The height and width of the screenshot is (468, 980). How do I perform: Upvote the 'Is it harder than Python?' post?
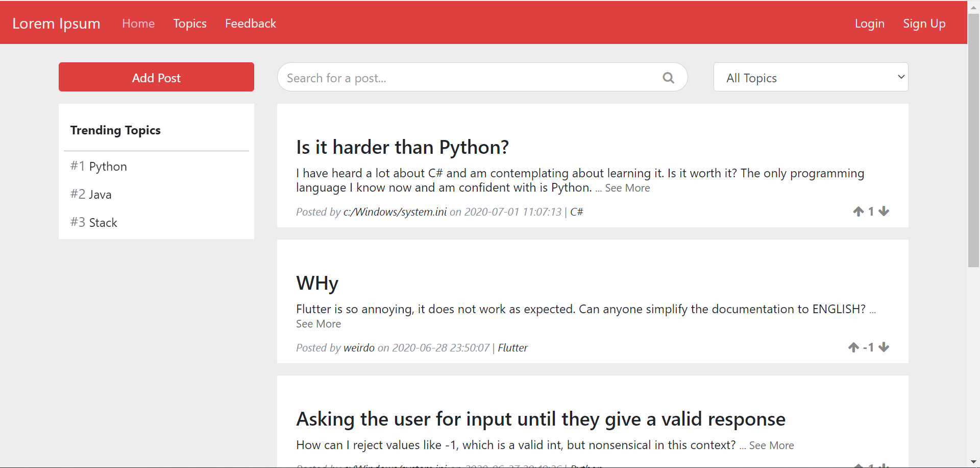click(x=858, y=212)
